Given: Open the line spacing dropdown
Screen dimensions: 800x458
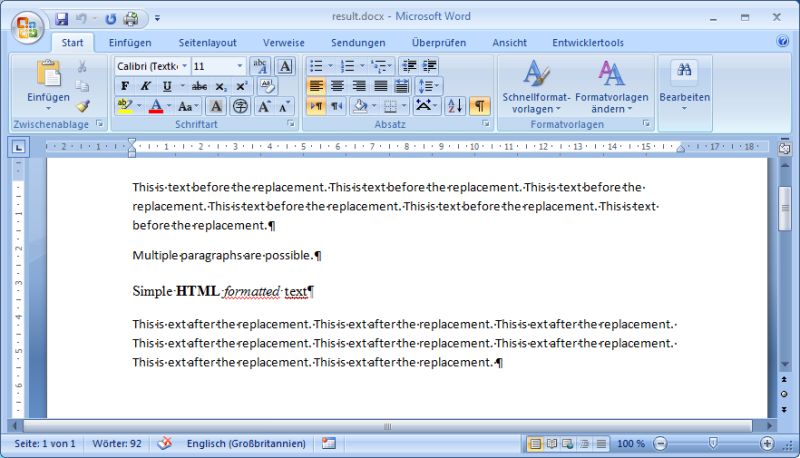Looking at the screenshot, I should point(428,86).
